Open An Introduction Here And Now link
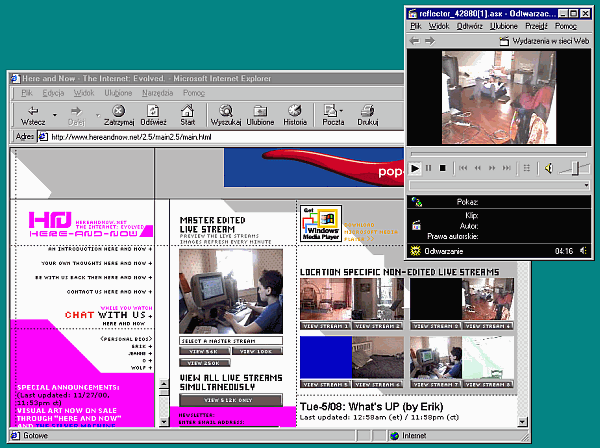 click(100, 249)
